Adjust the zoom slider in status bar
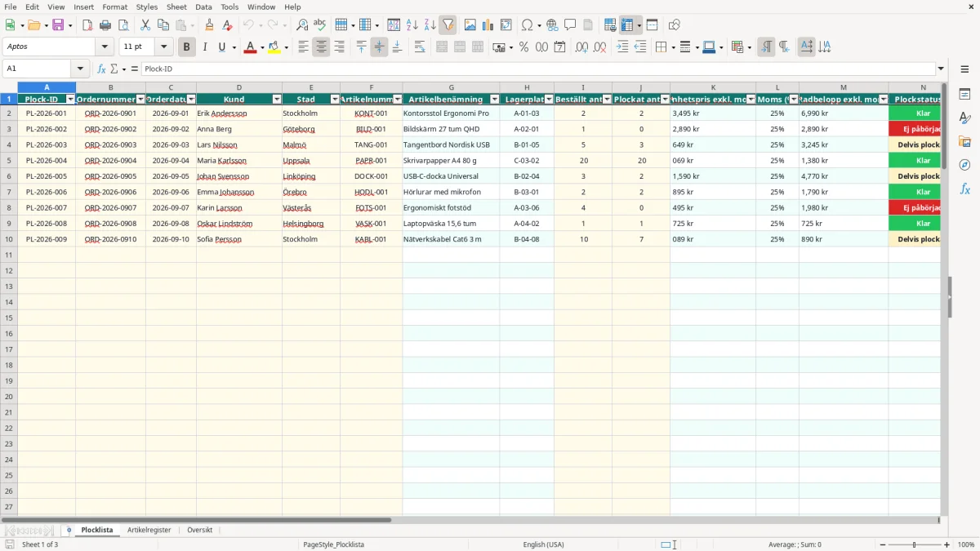980x551 pixels. 915,544
